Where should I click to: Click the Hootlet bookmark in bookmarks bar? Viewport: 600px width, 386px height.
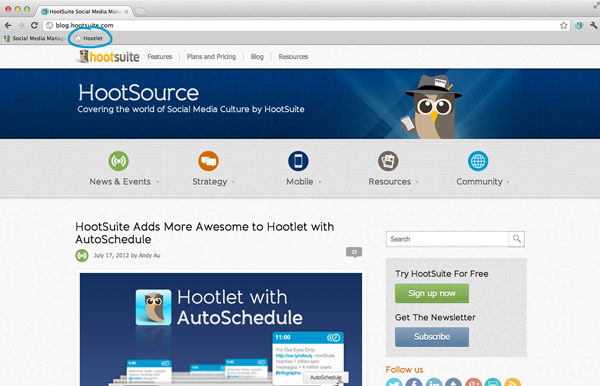pos(89,38)
